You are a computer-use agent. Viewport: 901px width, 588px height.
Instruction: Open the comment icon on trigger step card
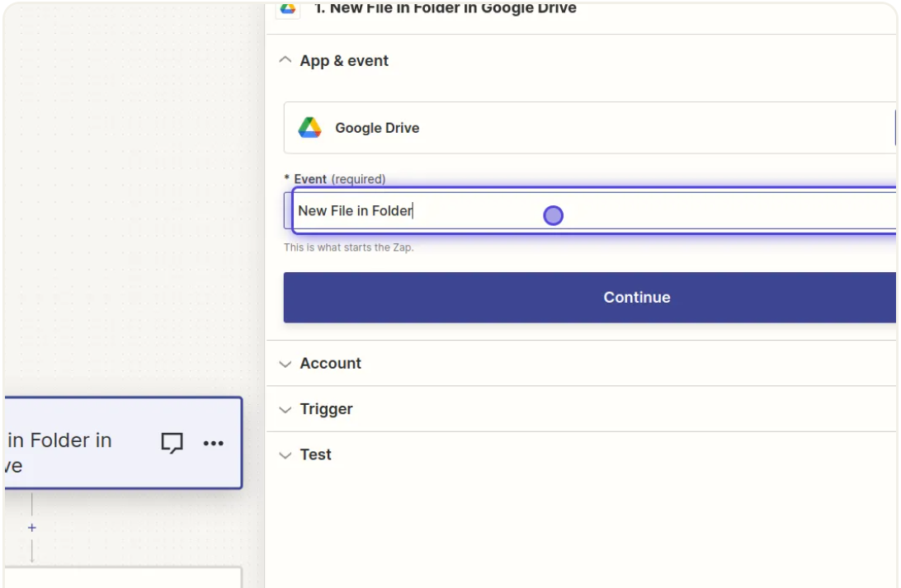click(x=172, y=443)
